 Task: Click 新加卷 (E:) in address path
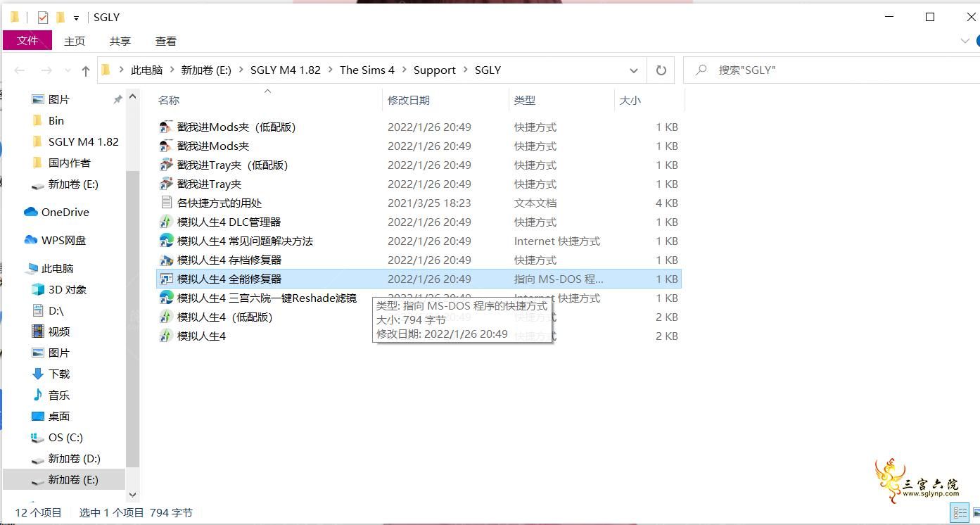pyautogui.click(x=206, y=70)
